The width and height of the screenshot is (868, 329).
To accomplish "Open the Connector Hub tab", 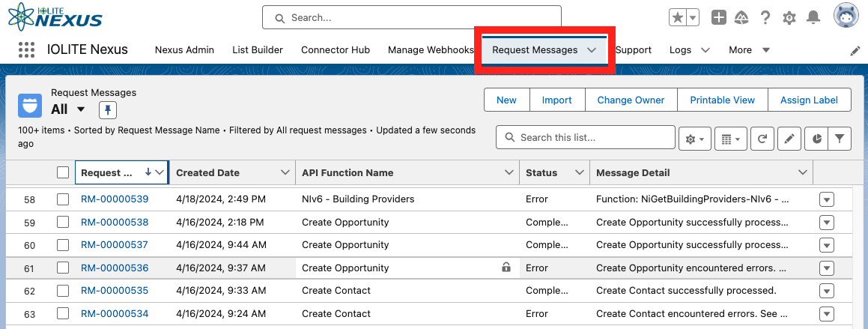I will (x=336, y=50).
